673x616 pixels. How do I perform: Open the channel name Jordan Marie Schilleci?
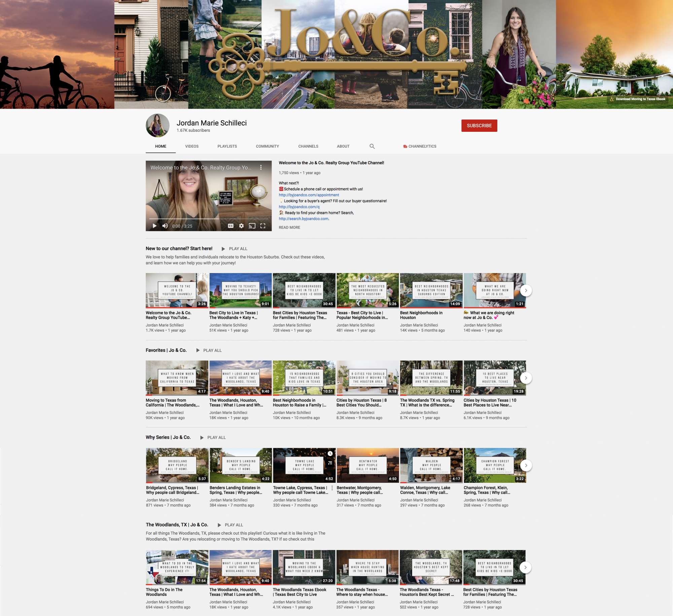coord(212,123)
